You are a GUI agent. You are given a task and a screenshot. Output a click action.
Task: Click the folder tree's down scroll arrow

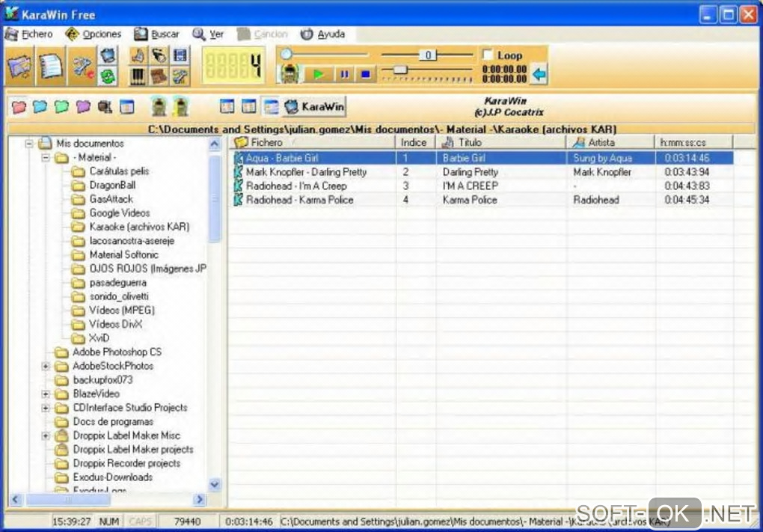(x=215, y=485)
